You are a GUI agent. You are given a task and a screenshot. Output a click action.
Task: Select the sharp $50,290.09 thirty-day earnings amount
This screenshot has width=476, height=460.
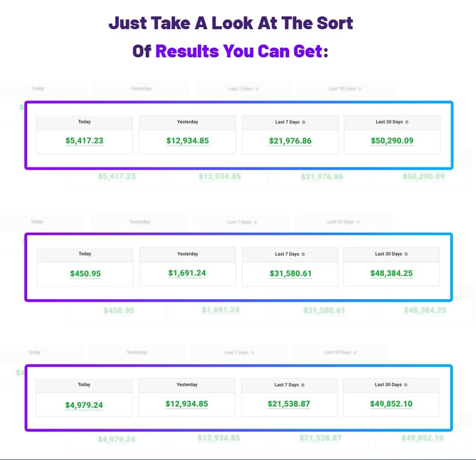[392, 141]
